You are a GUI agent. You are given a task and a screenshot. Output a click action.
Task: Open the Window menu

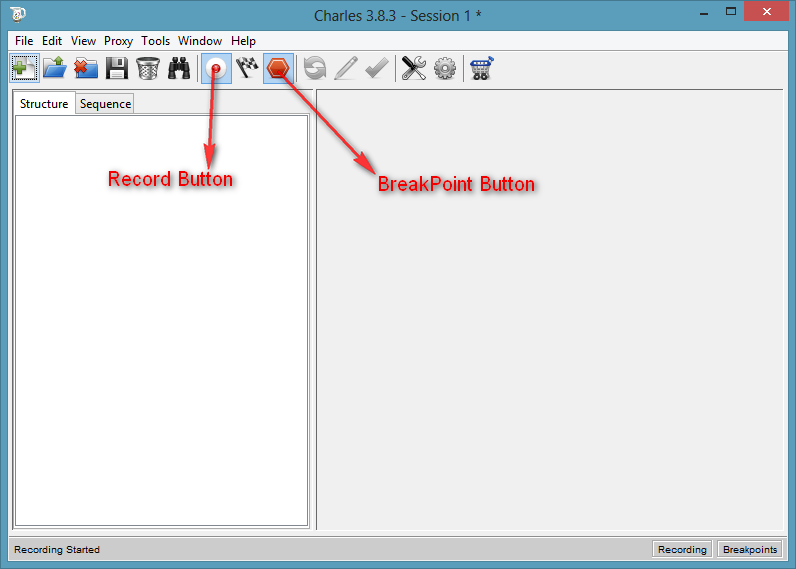(x=200, y=41)
